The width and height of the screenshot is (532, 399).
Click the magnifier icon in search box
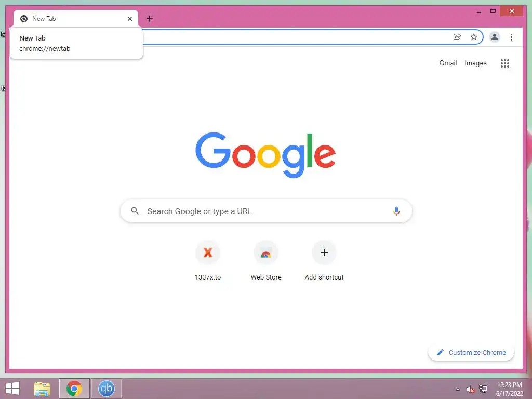tap(135, 211)
